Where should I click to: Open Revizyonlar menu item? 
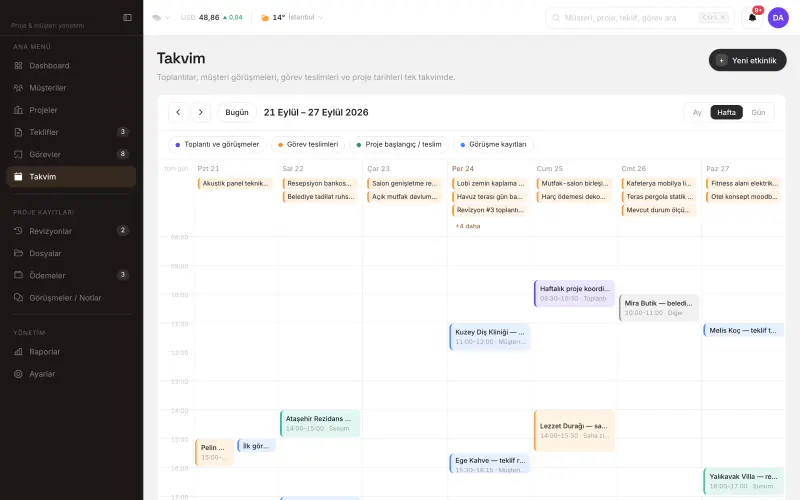[x=71, y=231]
